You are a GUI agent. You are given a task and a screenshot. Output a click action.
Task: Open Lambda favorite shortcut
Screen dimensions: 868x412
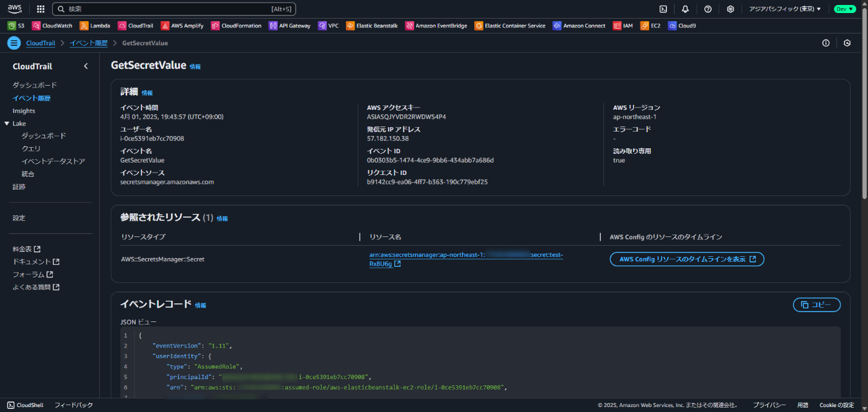pos(95,25)
